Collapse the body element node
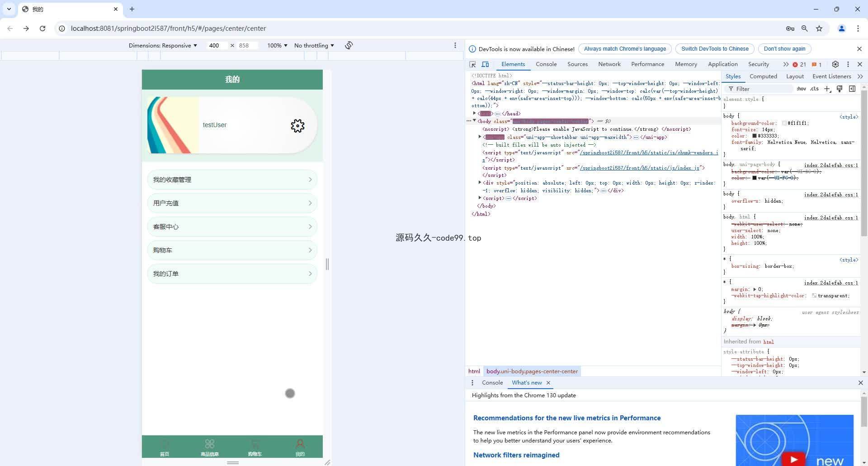This screenshot has width=868, height=466. click(x=474, y=121)
